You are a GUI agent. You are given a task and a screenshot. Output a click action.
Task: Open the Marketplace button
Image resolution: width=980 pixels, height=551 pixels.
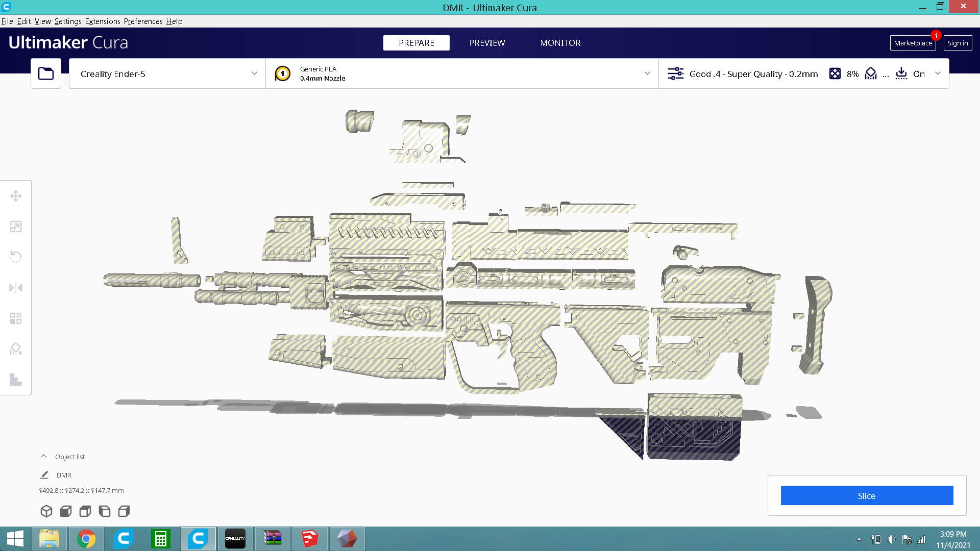[913, 43]
